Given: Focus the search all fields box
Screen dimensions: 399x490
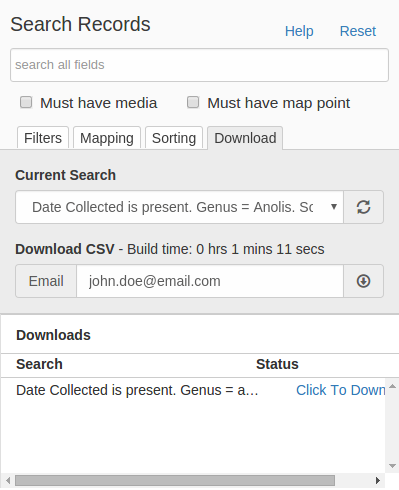Looking at the screenshot, I should [199, 65].
